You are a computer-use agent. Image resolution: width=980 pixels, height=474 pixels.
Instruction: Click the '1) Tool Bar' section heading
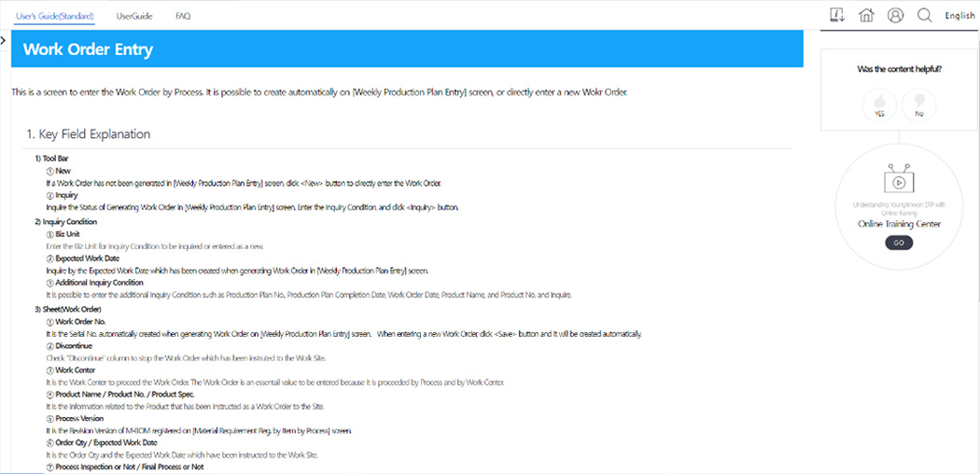pos(51,160)
